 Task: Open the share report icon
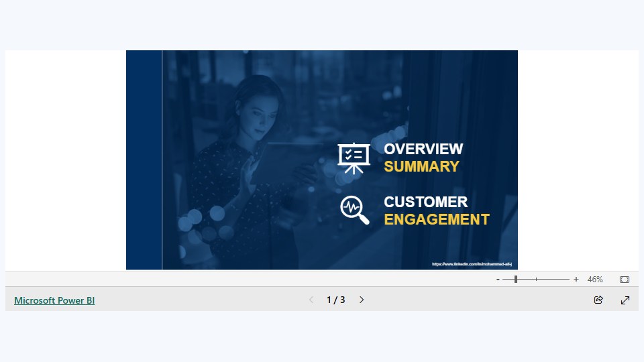598,300
